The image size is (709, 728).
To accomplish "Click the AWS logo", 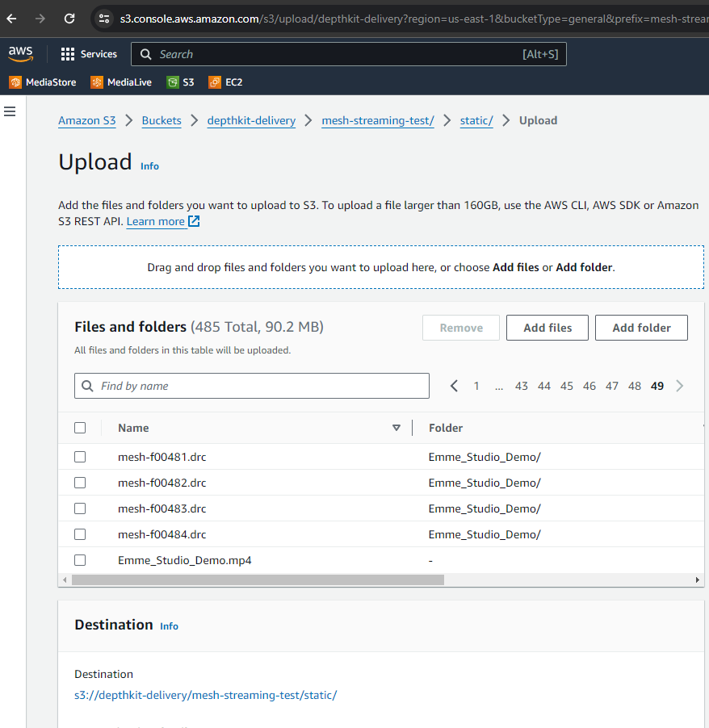I will point(20,54).
